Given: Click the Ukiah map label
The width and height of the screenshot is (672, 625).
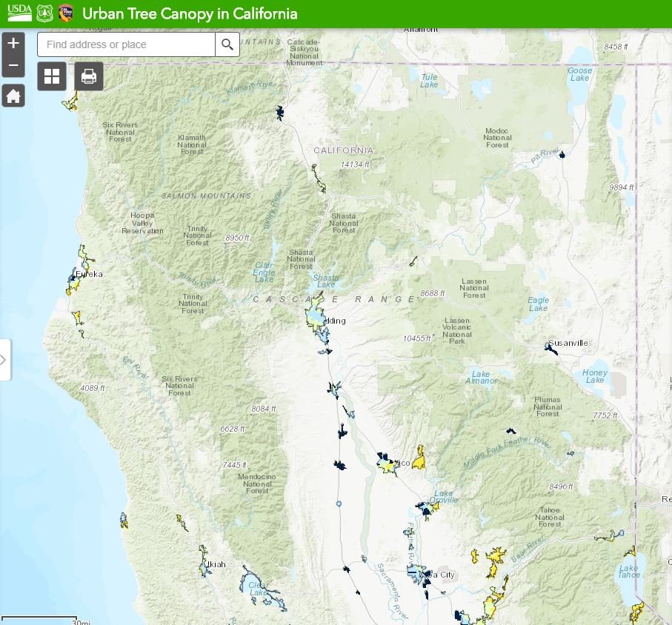Looking at the screenshot, I should [x=215, y=564].
